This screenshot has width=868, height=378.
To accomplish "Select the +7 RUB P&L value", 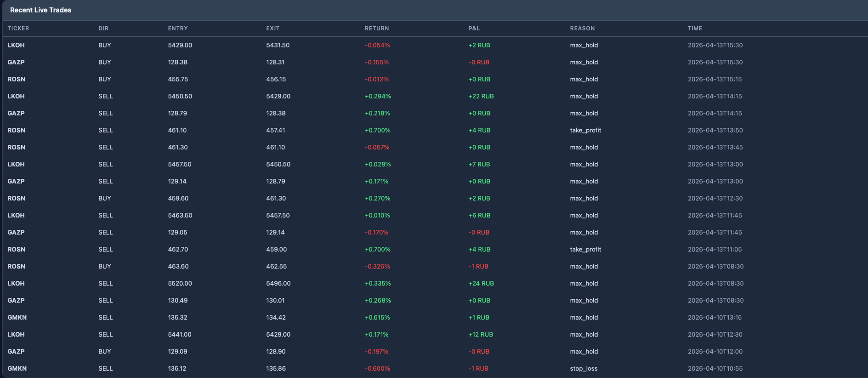I will coord(479,165).
